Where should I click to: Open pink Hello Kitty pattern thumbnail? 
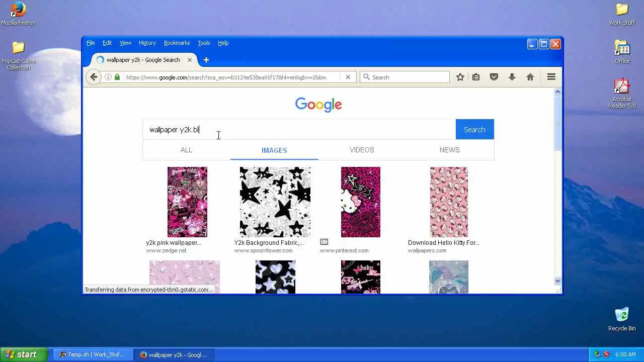pyautogui.click(x=449, y=202)
